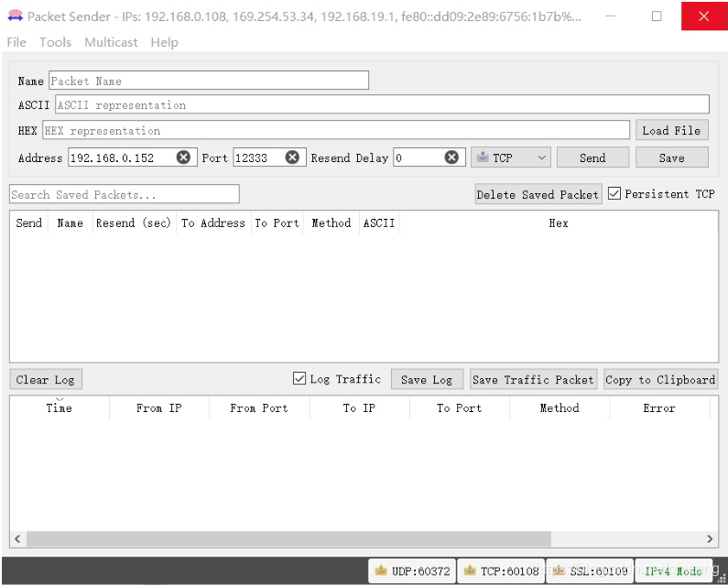The width and height of the screenshot is (728, 586).
Task: Click saved packets Name column header
Action: [71, 222]
